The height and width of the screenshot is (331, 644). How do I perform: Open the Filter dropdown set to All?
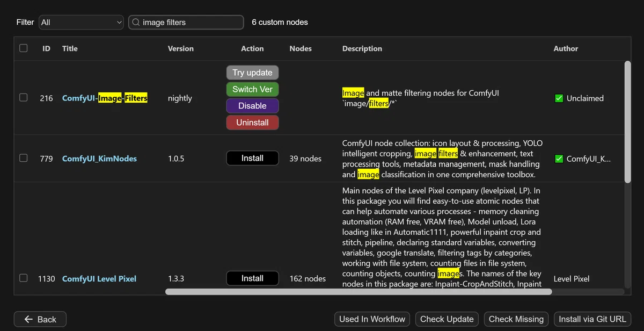[81, 22]
